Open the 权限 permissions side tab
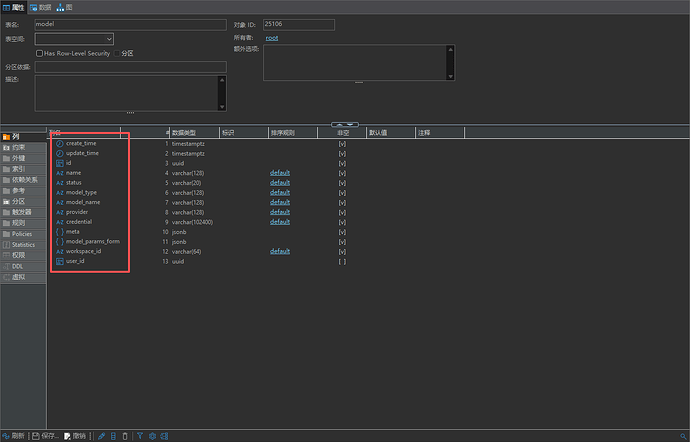This screenshot has width=690, height=442. click(23, 255)
